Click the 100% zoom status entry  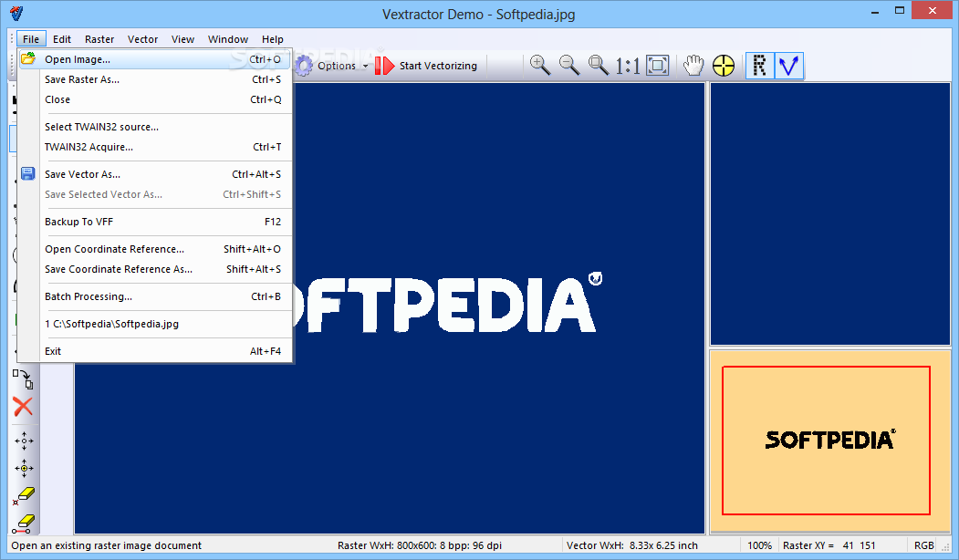(759, 545)
